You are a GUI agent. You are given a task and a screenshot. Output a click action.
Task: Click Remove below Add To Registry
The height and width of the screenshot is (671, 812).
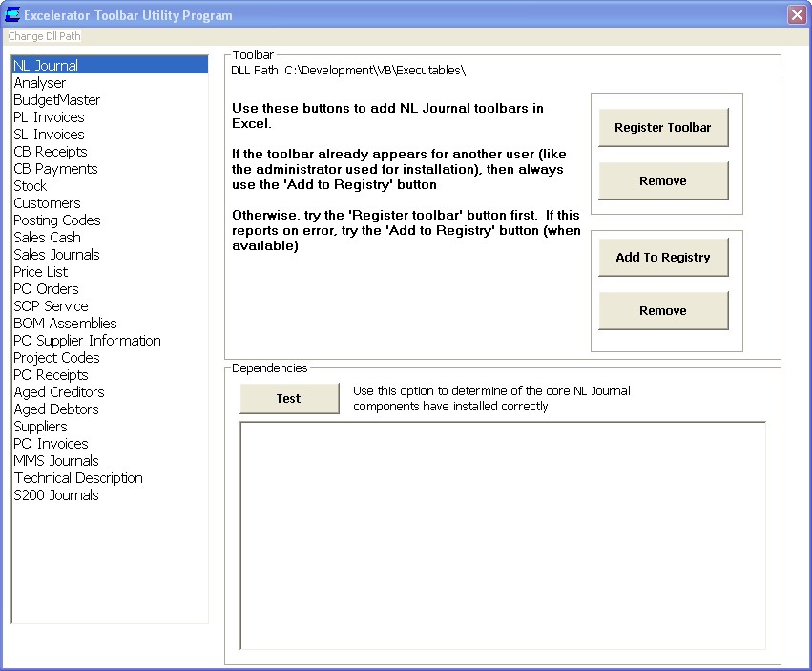click(x=663, y=311)
